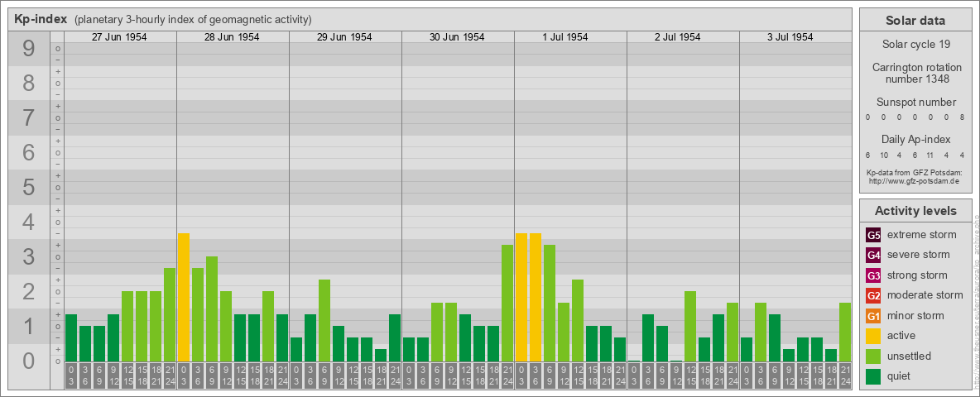980x397 pixels.
Task: Open the gfz-potsdam.de link
Action: point(914,180)
